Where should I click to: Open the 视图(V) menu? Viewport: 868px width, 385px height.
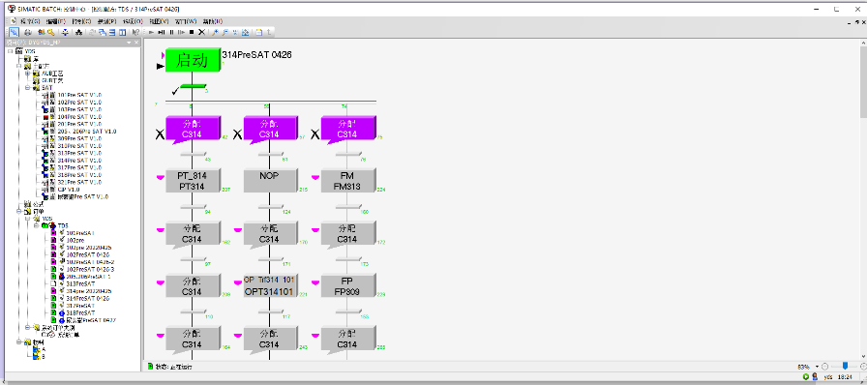159,21
